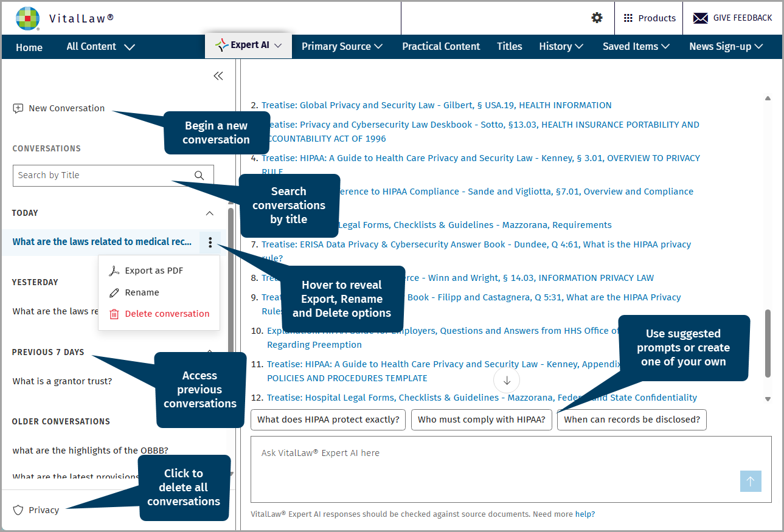The width and height of the screenshot is (784, 532).
Task: Select prompt 'Who must comply with HIPAA?'
Action: click(481, 420)
